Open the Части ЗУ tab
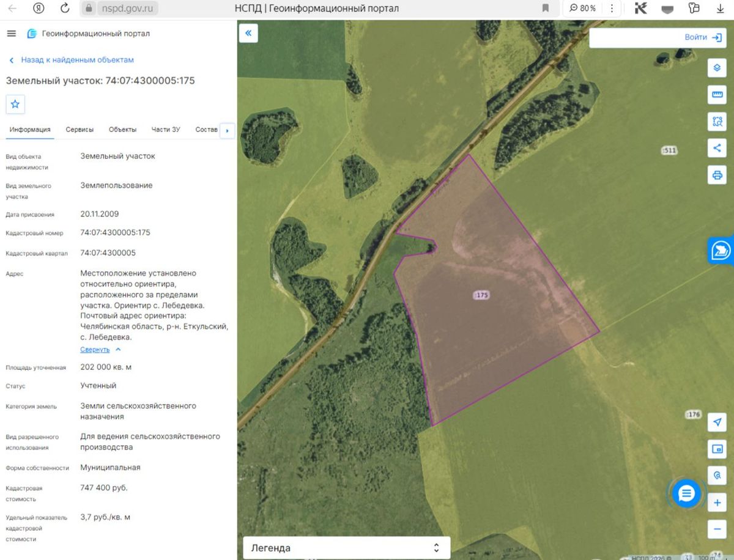 point(166,130)
